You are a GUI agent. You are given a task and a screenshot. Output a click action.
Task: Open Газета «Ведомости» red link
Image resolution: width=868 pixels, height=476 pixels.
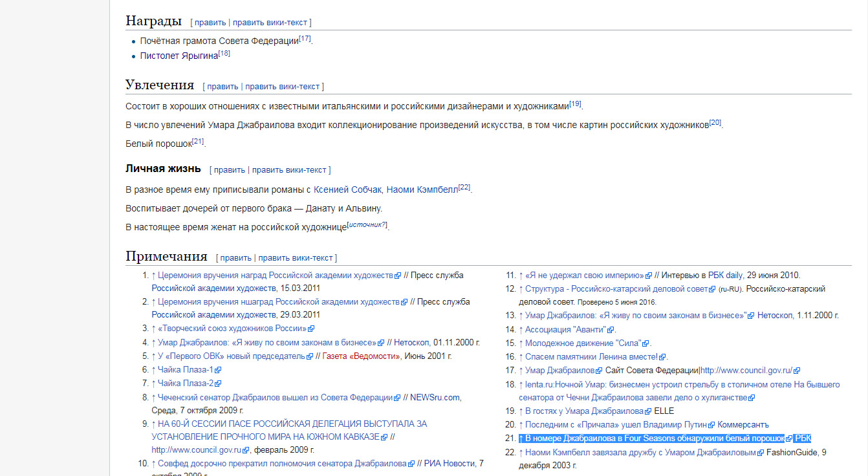[362, 356]
